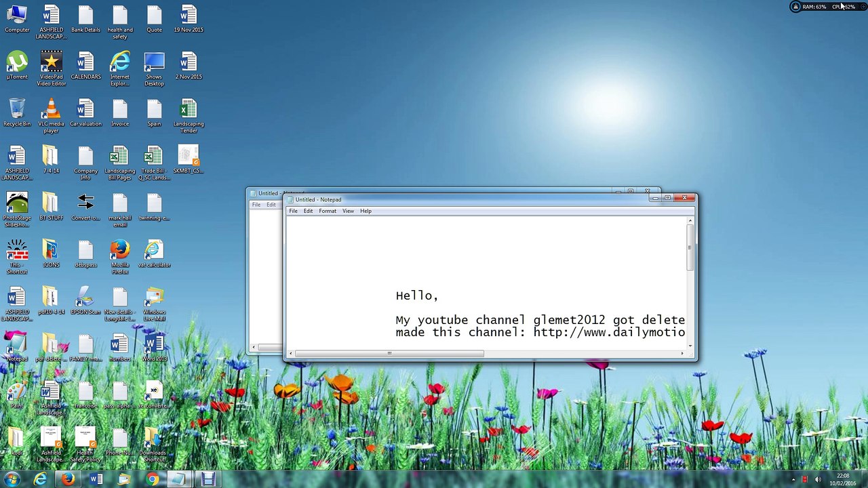Select the Trade Bill Excel file
The image size is (868, 488).
pos(154,163)
